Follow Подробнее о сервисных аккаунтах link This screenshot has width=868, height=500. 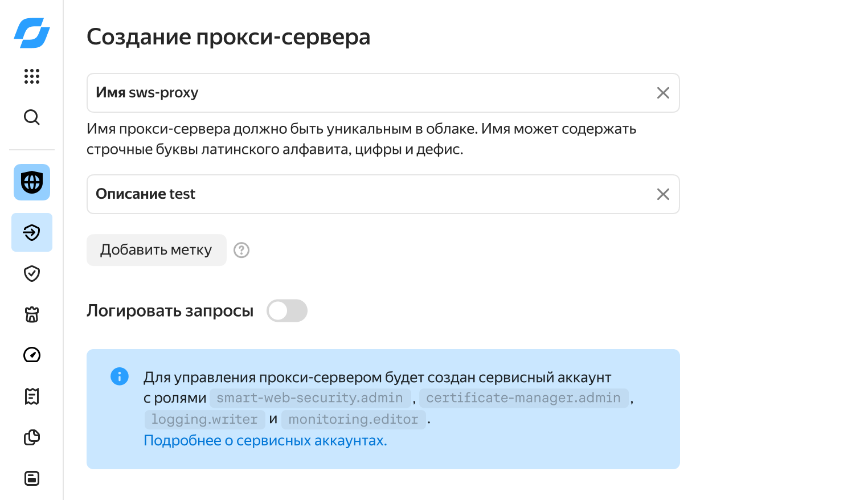coord(265,441)
